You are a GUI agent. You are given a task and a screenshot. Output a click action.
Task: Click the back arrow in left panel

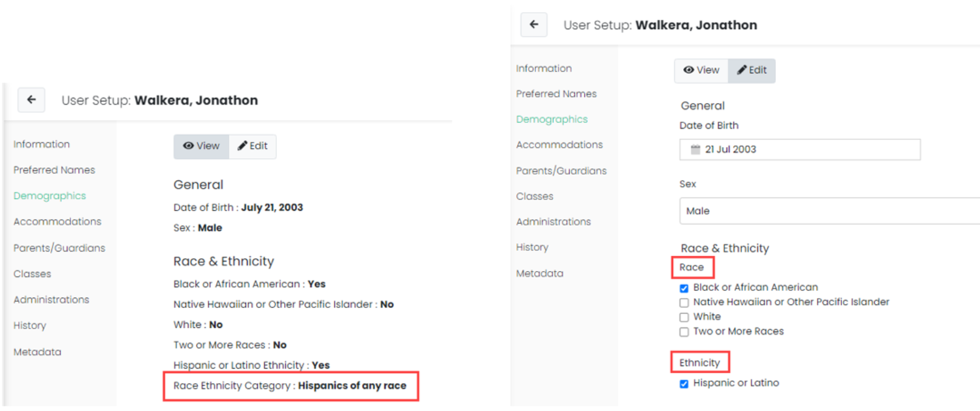pyautogui.click(x=31, y=100)
